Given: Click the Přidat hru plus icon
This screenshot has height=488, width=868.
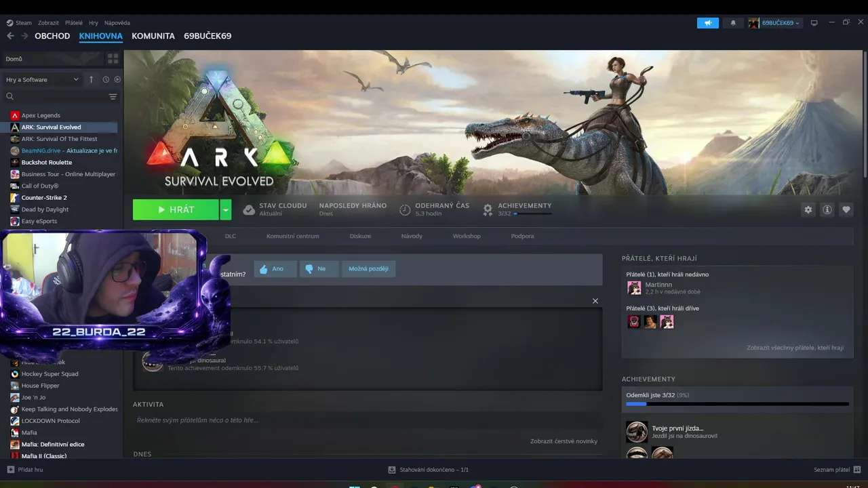Looking at the screenshot, I should tap(10, 469).
